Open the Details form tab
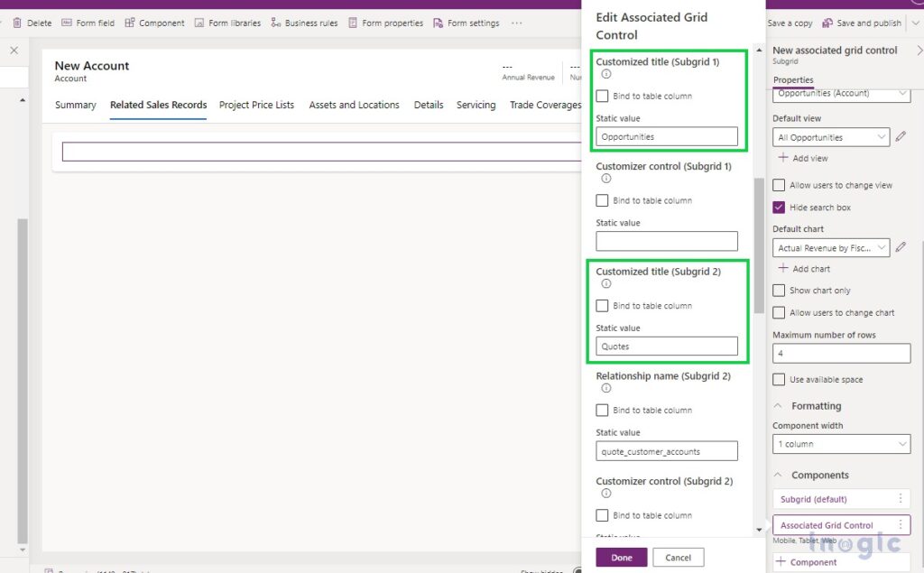Screen dimensions: 924x573 pyautogui.click(x=428, y=105)
